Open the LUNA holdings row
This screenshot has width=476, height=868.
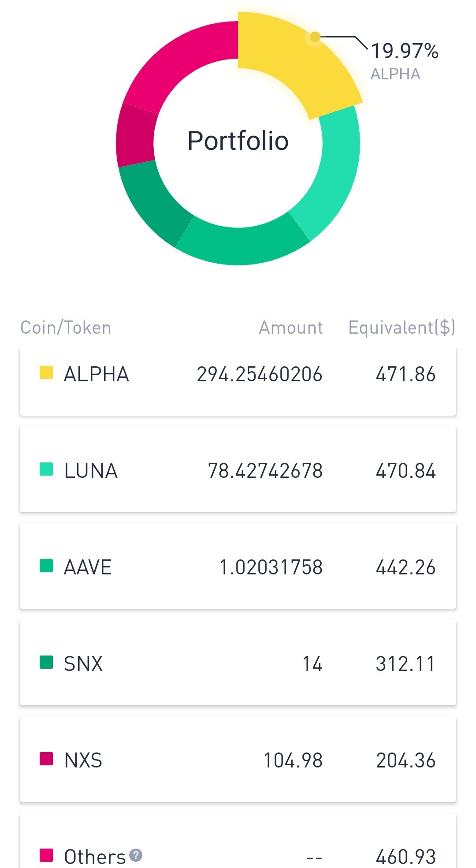[238, 469]
